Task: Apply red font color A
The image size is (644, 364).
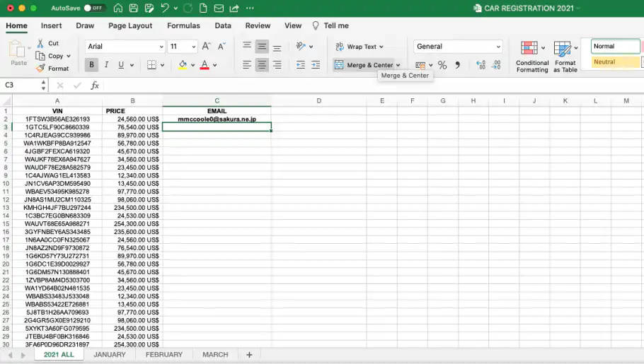Action: pos(205,65)
